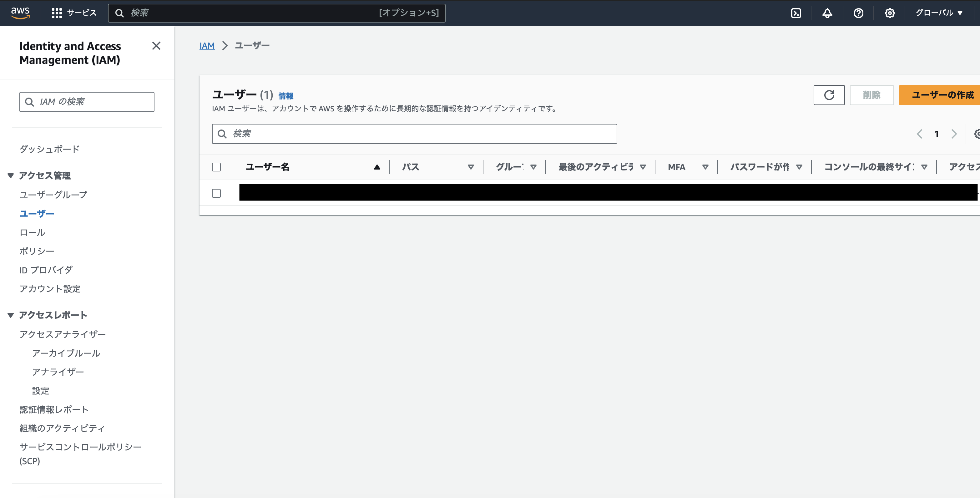The image size is (980, 498).
Task: Close the IAM navigation sidebar
Action: pos(156,46)
